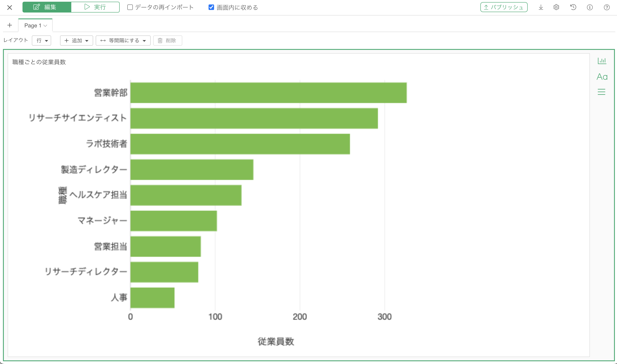Screen dimensions: 617x364
Task: Click the 営業幹部 bar
Action: (x=268, y=93)
